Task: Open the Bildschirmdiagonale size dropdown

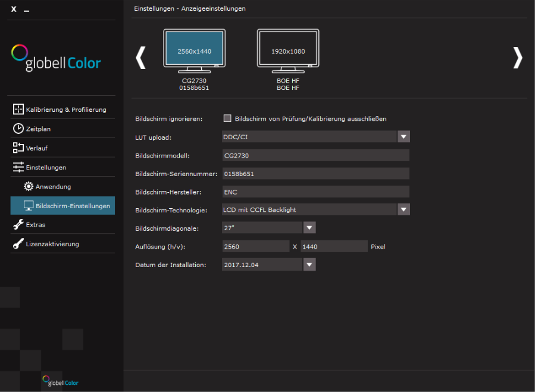Action: click(x=309, y=228)
